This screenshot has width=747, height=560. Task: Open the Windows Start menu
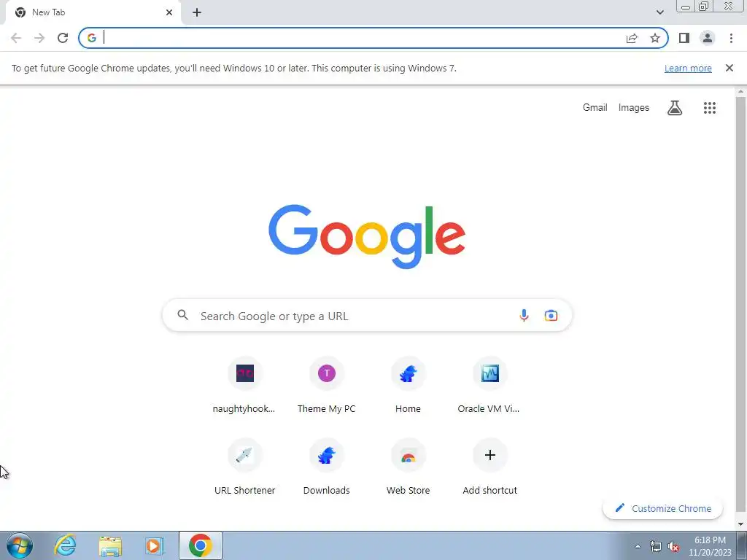click(20, 545)
